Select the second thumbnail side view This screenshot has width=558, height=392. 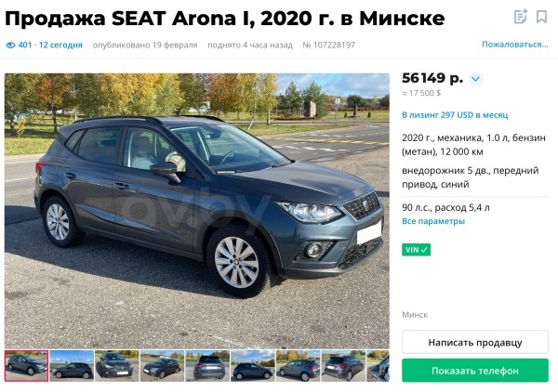[72, 366]
